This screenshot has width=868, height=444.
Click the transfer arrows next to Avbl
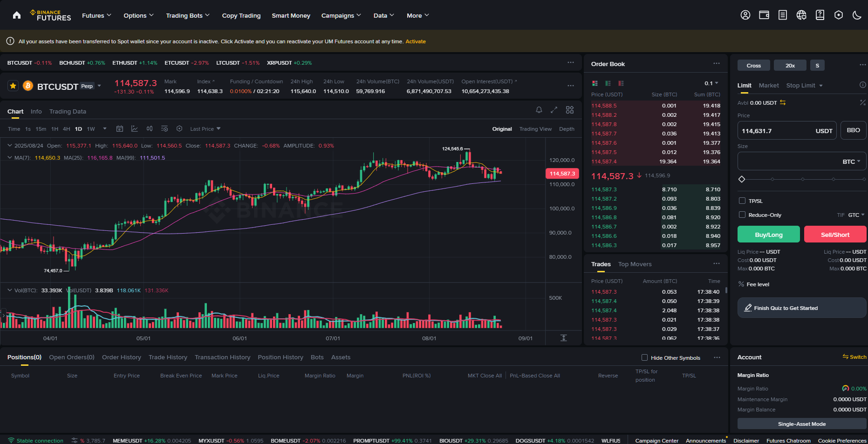783,103
